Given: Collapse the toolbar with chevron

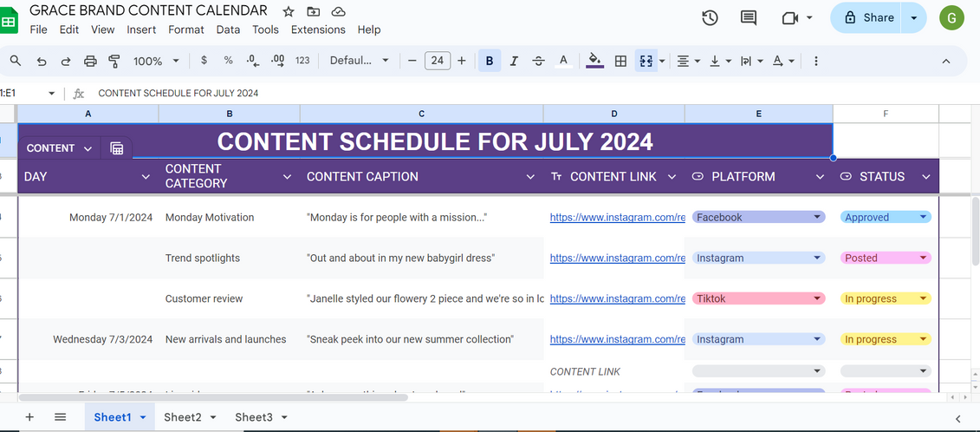Looking at the screenshot, I should pos(945,61).
